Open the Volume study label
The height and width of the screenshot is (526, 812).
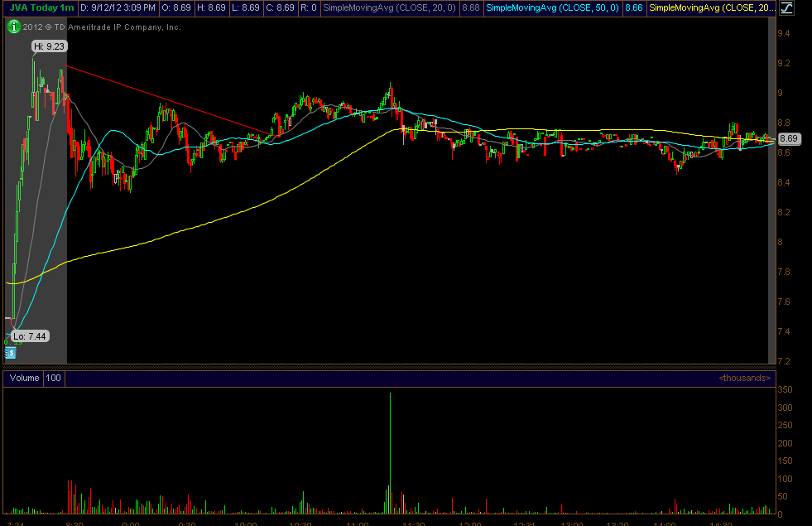tap(25, 379)
